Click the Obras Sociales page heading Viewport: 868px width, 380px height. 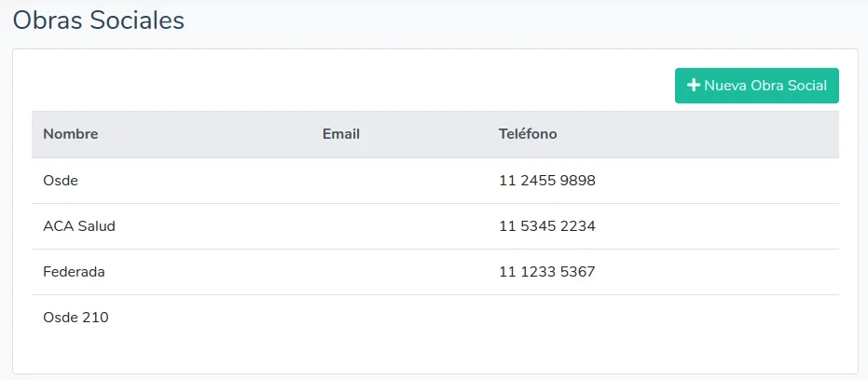click(98, 20)
